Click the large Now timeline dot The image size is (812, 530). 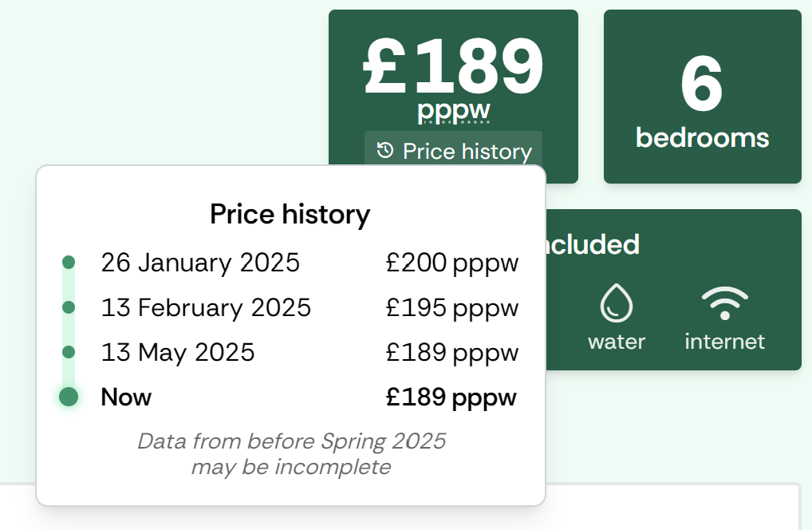[69, 397]
